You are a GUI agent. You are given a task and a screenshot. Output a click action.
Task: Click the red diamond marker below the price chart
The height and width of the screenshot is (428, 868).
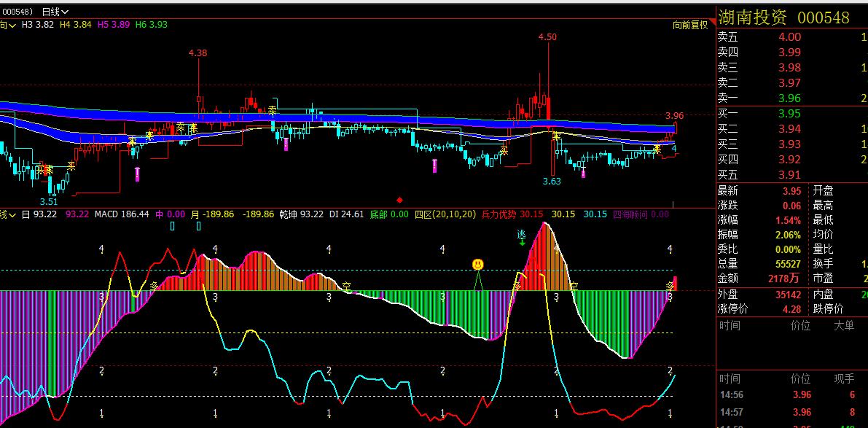click(x=399, y=198)
